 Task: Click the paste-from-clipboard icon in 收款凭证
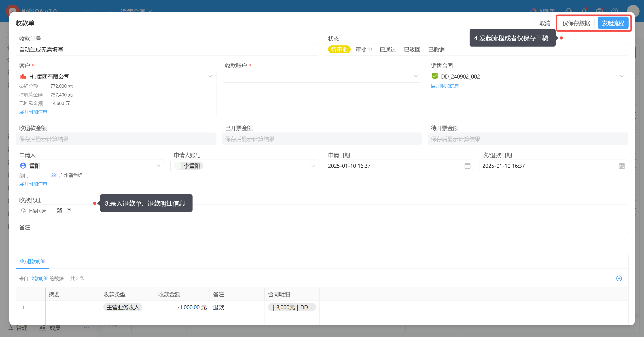(69, 211)
